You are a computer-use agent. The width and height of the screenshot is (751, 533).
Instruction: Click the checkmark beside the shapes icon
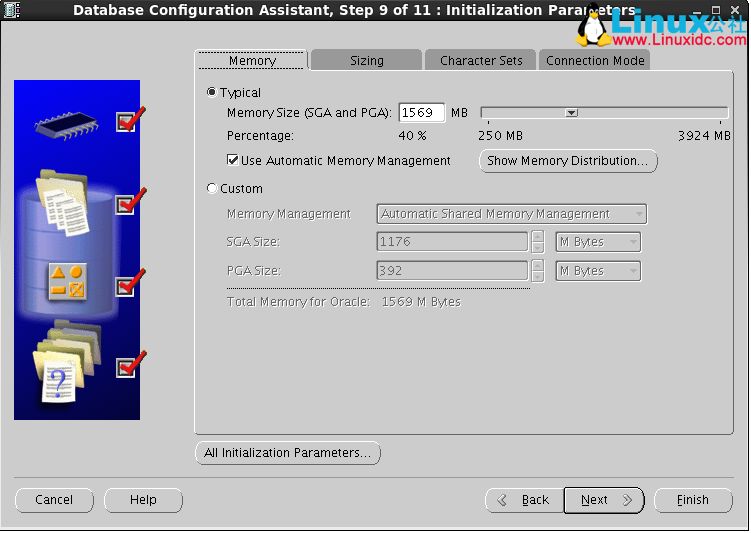coord(127,286)
